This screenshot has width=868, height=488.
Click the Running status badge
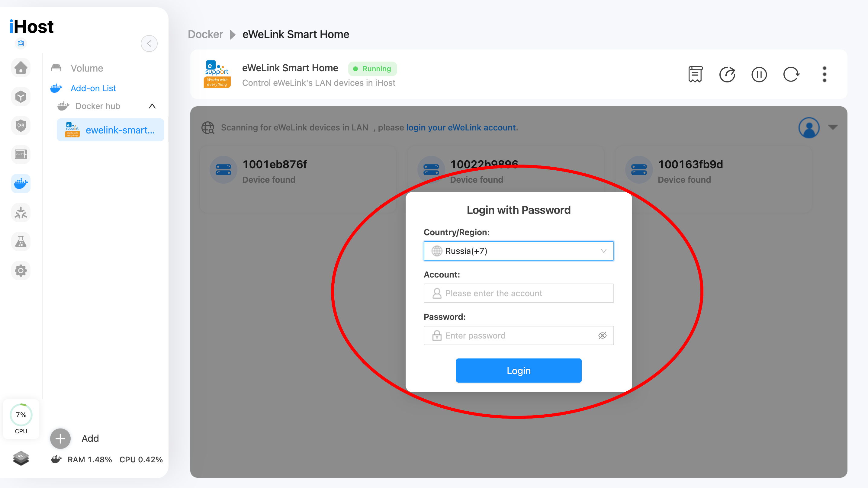(372, 69)
